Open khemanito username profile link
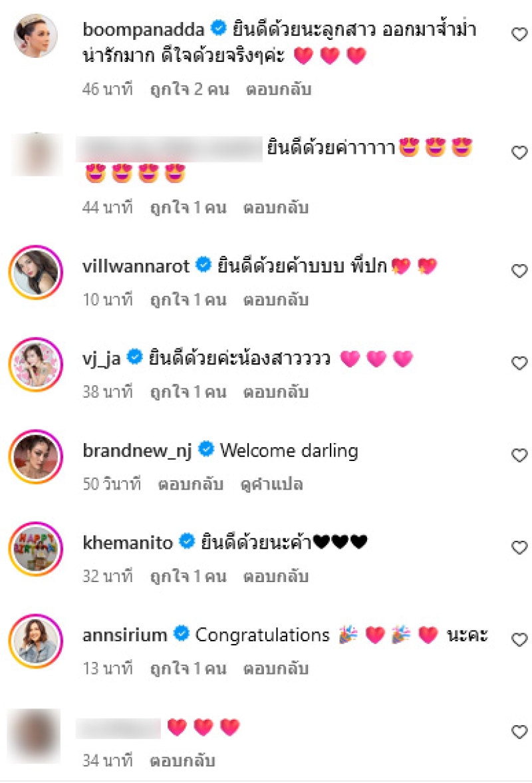Screen dimensions: 532x783 (x=128, y=542)
